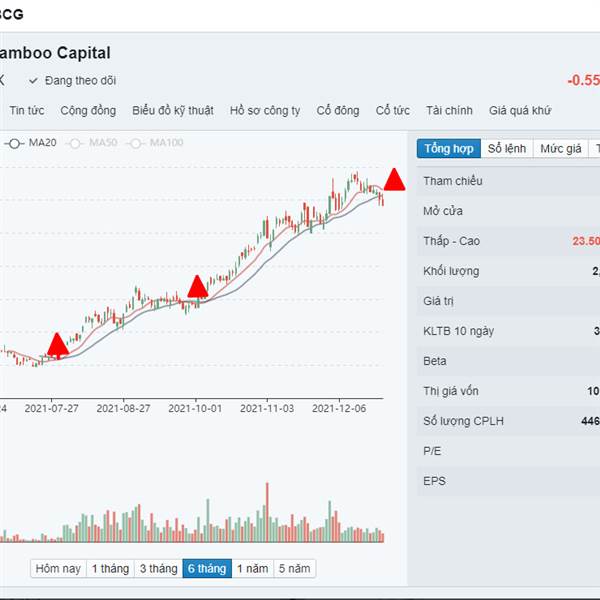Enable the MA100 moving average label
600x600 pixels.
[x=166, y=144]
